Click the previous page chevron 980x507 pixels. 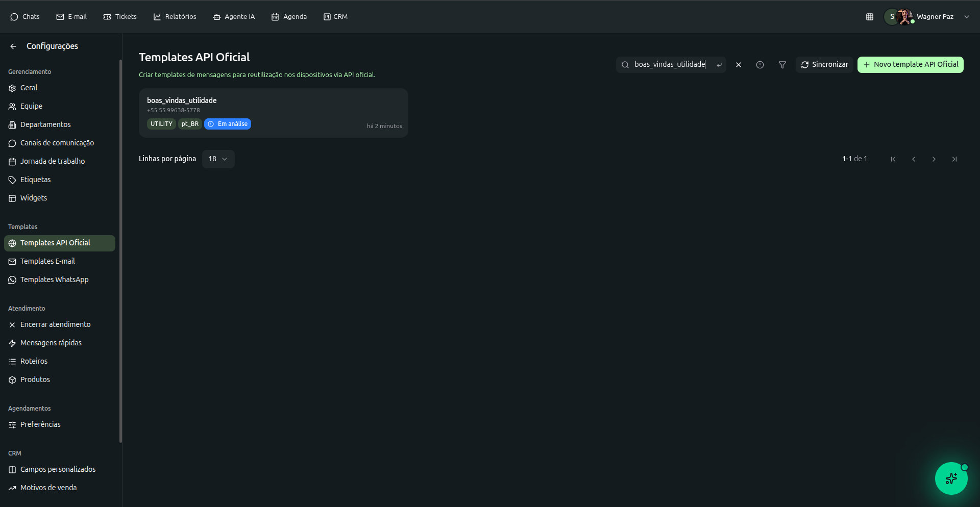tap(913, 159)
